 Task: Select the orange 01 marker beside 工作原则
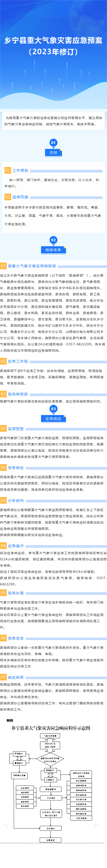pos(7,171)
